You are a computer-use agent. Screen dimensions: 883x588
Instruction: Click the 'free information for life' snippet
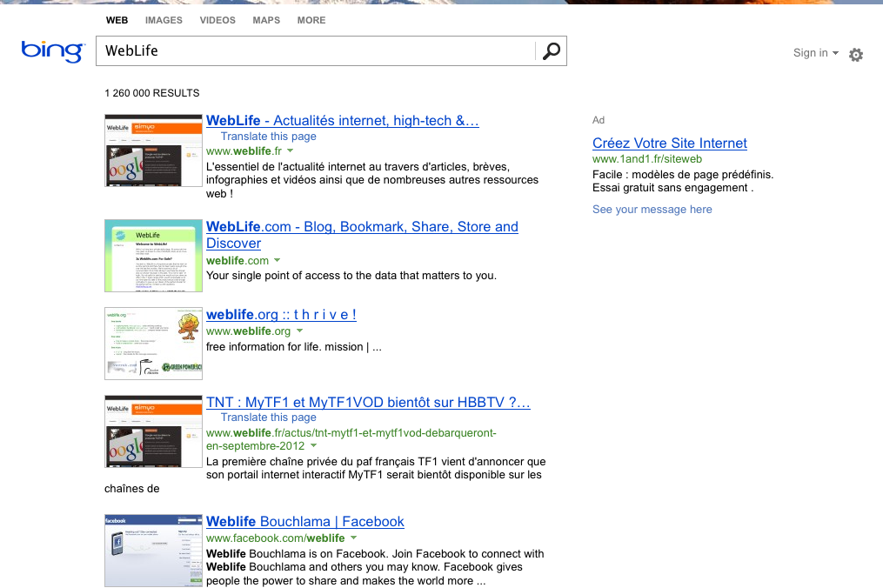294,347
